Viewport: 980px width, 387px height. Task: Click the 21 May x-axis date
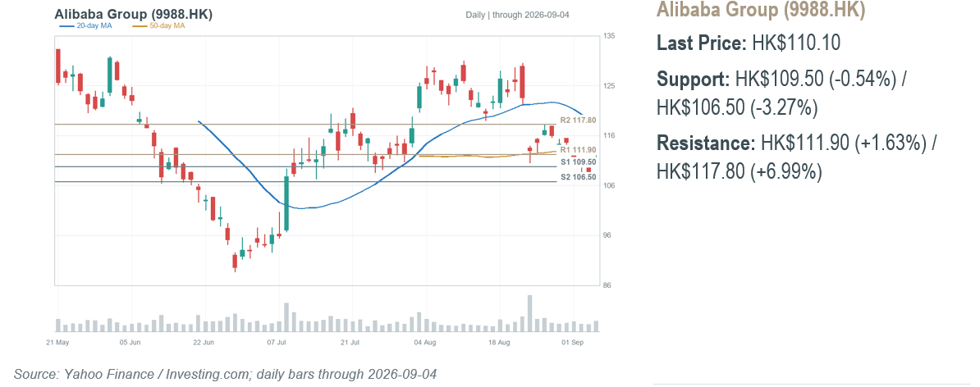coord(57,343)
